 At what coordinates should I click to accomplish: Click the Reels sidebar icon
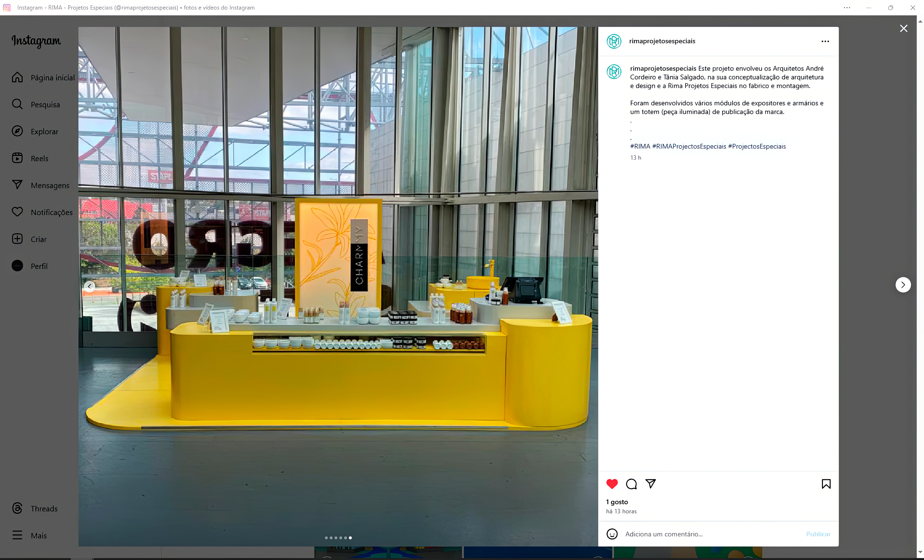pos(17,158)
